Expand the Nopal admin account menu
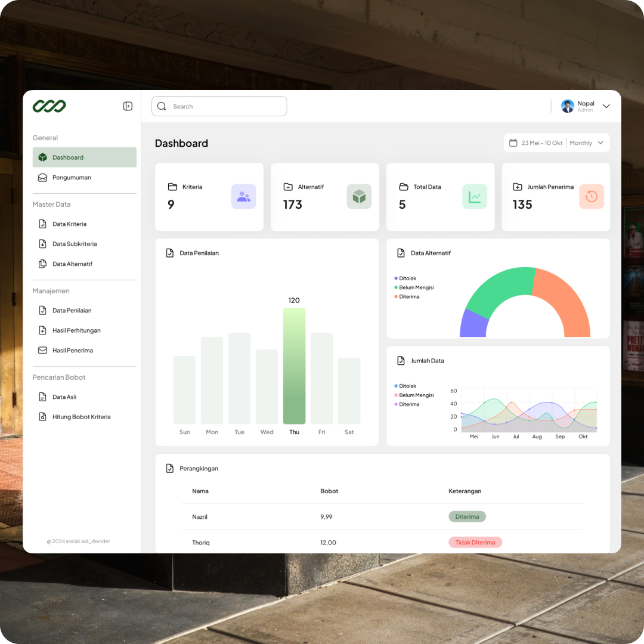The image size is (644, 644). (606, 106)
